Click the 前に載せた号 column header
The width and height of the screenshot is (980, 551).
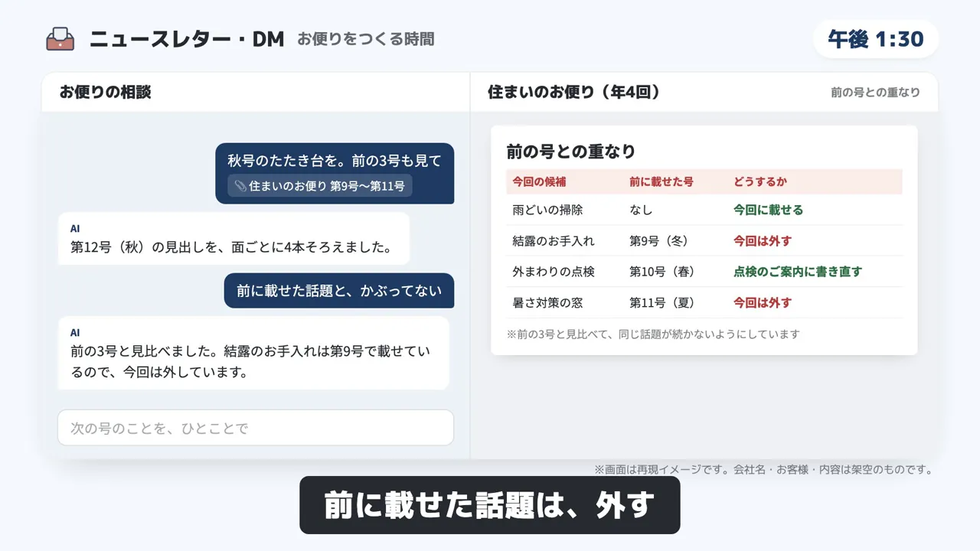[x=661, y=181]
